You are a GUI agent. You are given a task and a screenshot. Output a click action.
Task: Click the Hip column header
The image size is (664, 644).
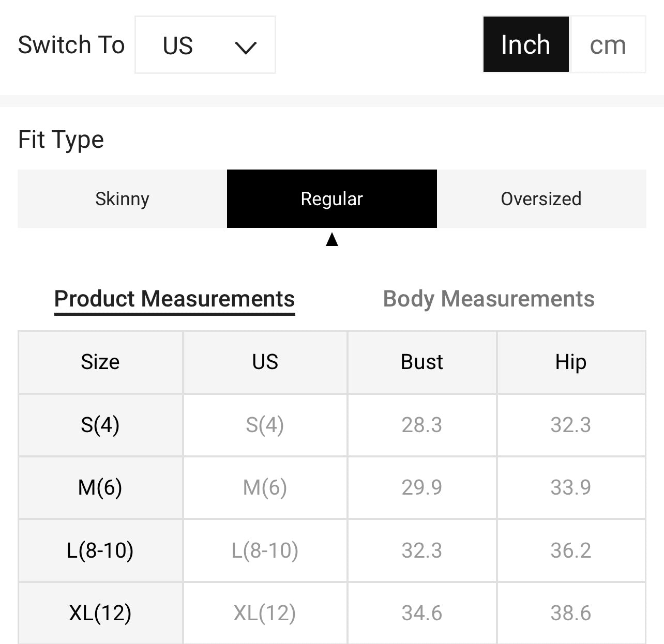570,362
